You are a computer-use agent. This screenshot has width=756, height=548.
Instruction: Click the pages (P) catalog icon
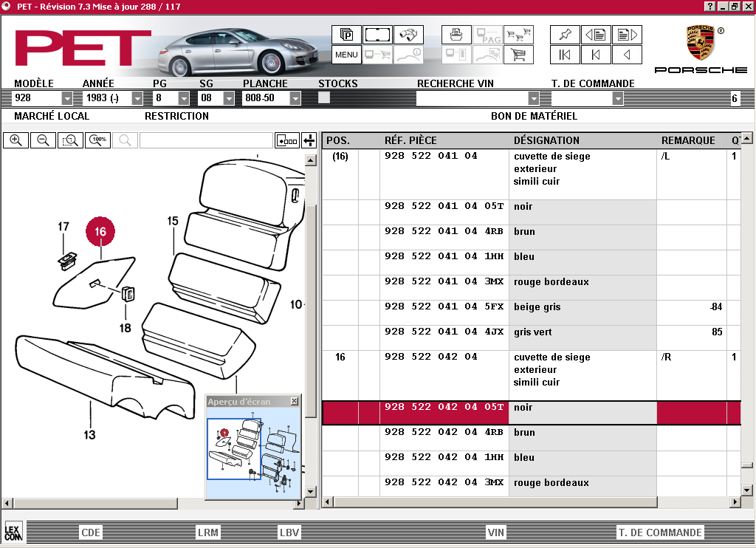(346, 35)
